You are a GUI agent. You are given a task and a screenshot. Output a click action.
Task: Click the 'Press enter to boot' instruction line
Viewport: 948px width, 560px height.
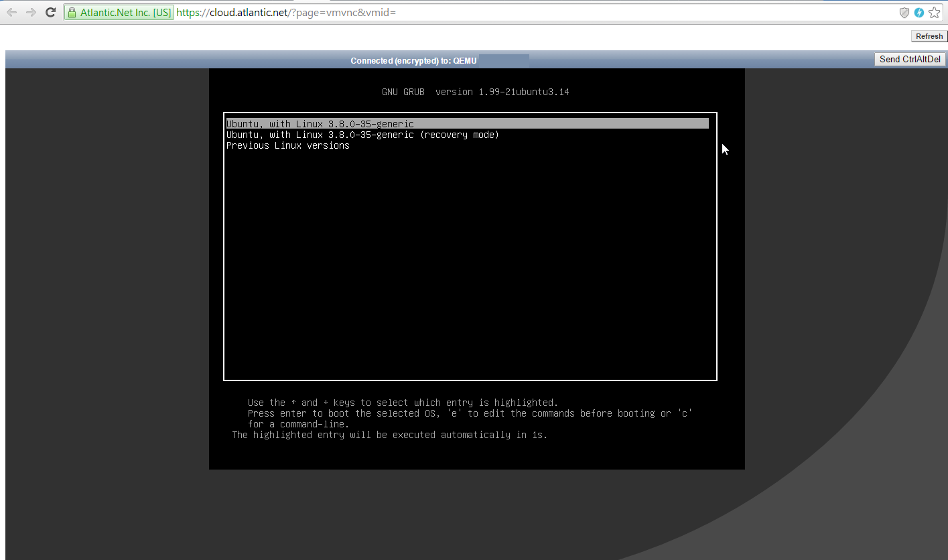[x=470, y=413]
